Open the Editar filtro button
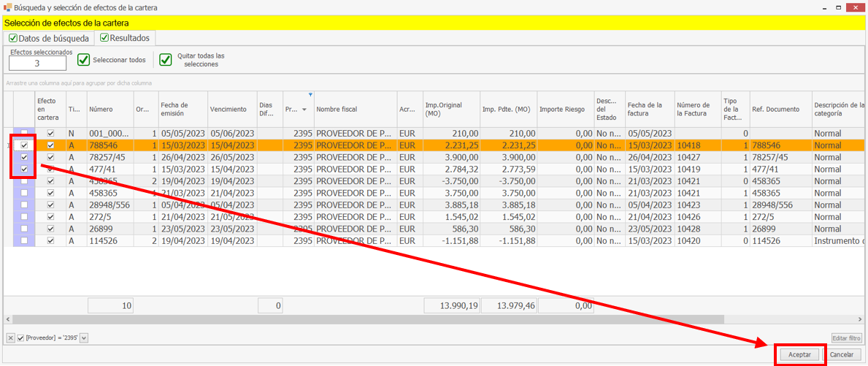Image resolution: width=868 pixels, height=366 pixels. 847,338
